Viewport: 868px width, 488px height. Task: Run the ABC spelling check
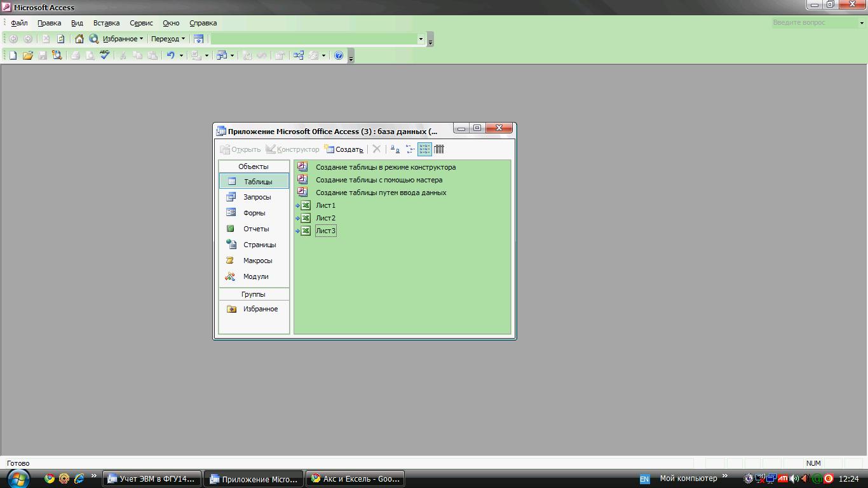pyautogui.click(x=104, y=55)
